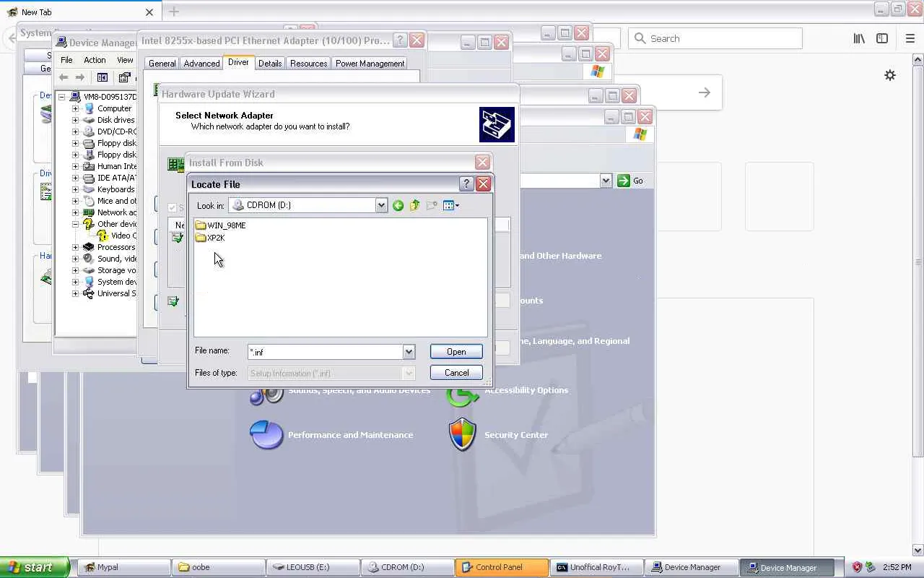Viewport: 924px width, 578px height.
Task: Click the Security Center shield icon
Action: pyautogui.click(x=463, y=434)
